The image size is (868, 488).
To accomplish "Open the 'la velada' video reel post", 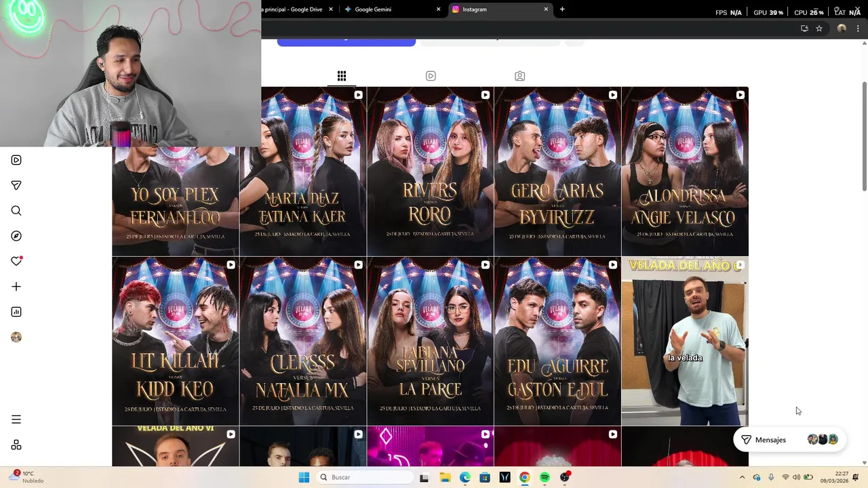I will (x=685, y=342).
